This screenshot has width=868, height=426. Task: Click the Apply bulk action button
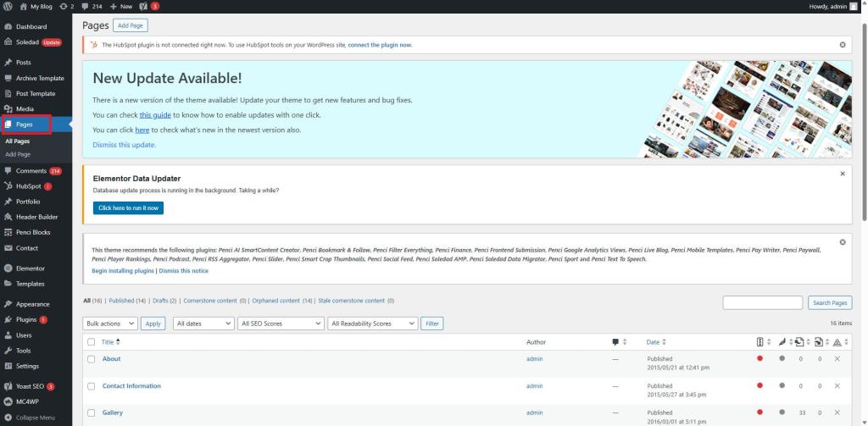click(153, 324)
